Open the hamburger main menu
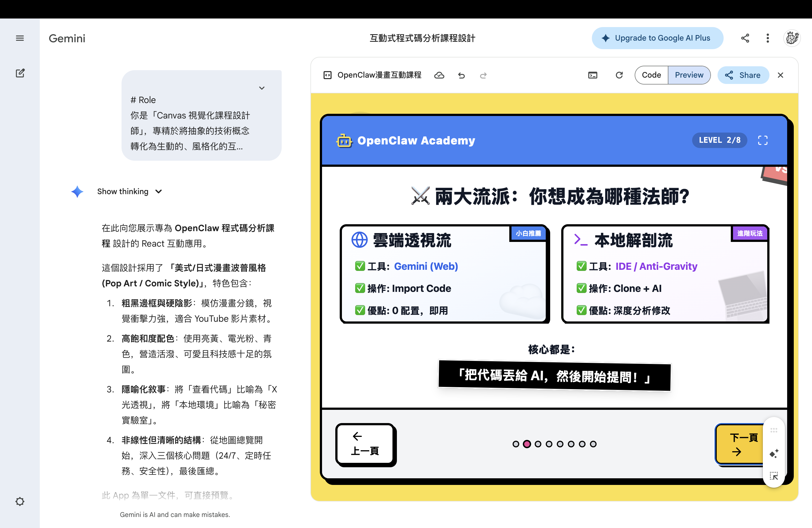The image size is (812, 528). 20,38
